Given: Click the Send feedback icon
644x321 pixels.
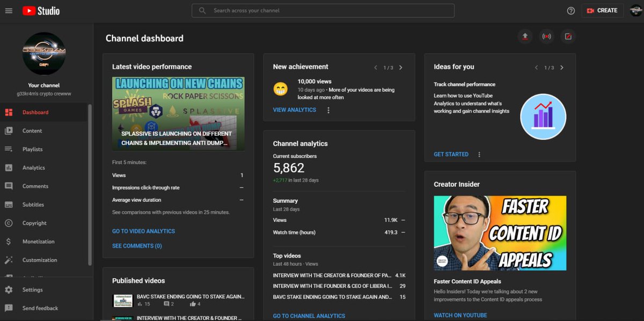Looking at the screenshot, I should pos(9,308).
